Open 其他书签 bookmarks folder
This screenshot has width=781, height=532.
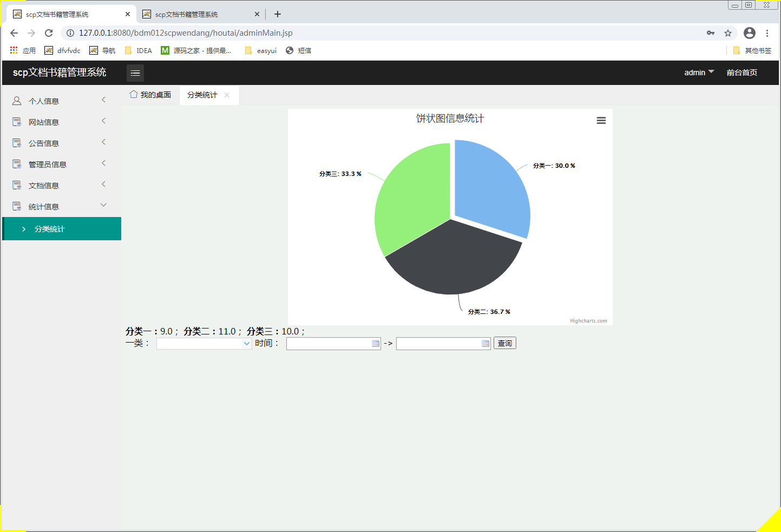(752, 50)
